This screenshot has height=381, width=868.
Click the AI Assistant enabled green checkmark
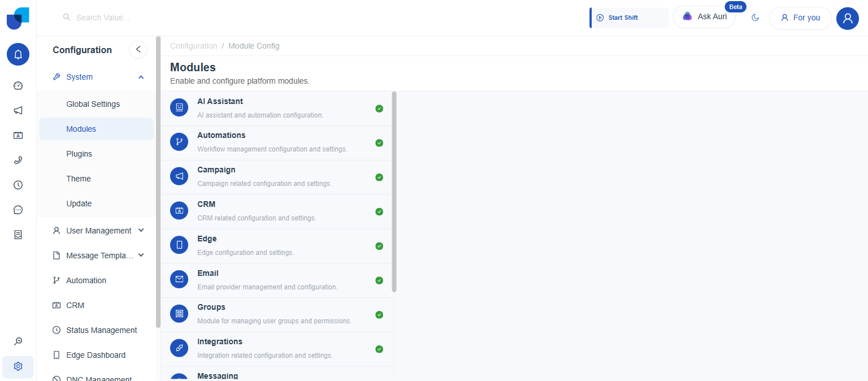[379, 109]
